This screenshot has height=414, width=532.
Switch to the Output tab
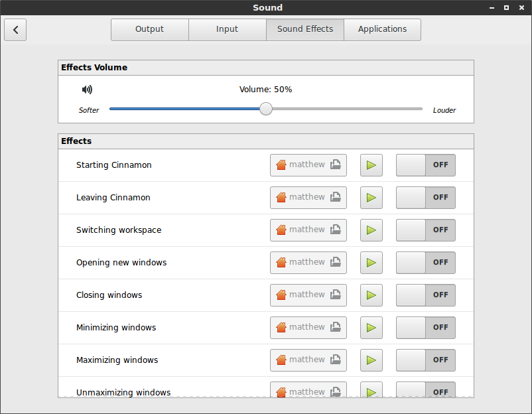coord(149,29)
